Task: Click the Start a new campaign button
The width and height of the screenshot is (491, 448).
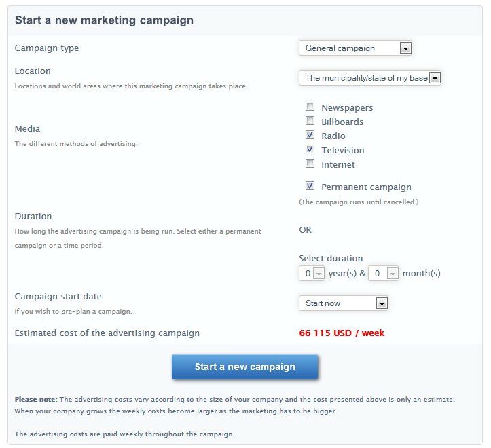Action: tap(245, 367)
